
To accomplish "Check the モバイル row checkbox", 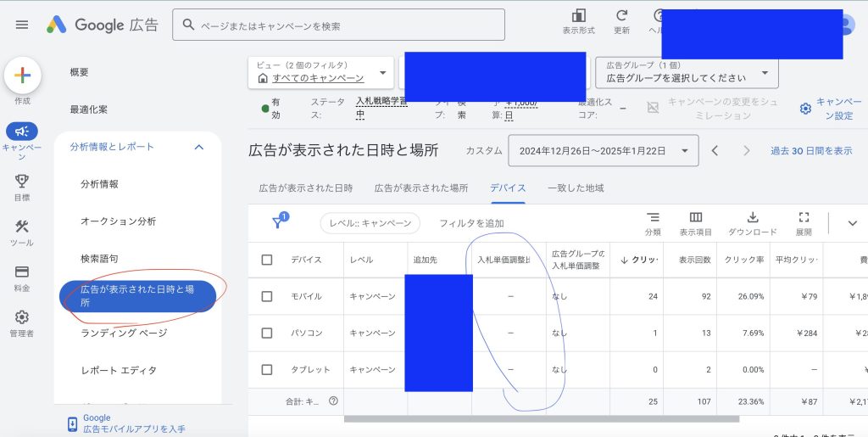I will [x=267, y=297].
